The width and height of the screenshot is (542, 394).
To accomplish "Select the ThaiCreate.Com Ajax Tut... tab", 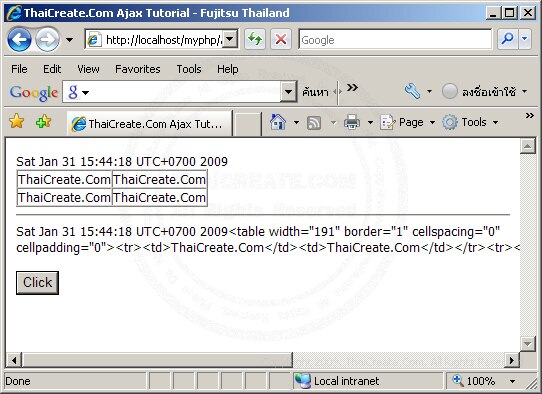I will coord(149,123).
